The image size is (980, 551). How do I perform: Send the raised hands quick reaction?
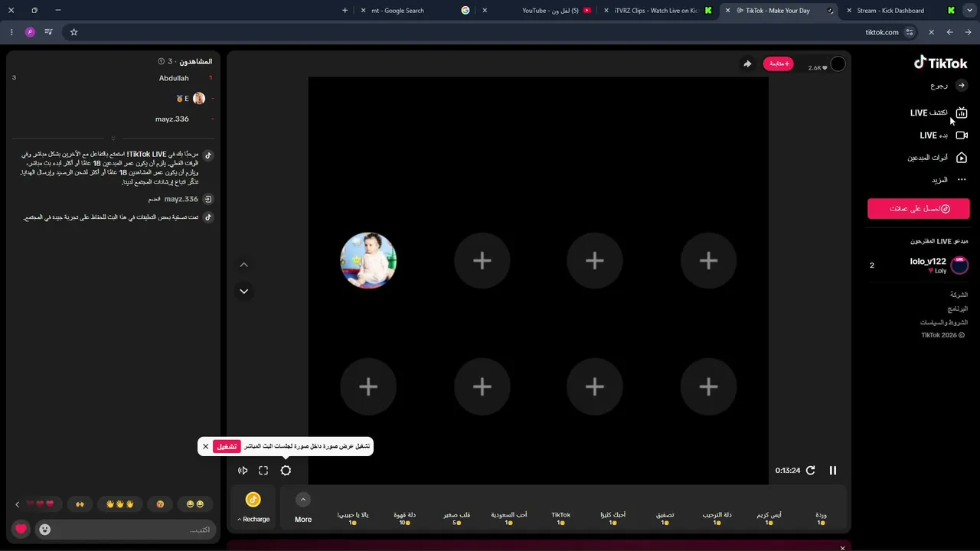(x=80, y=504)
